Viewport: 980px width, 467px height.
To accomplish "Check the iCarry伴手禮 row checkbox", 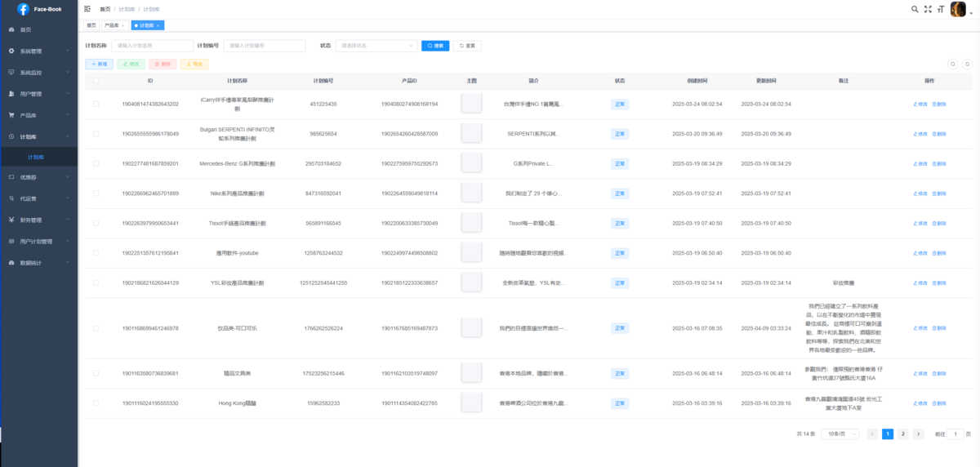I will (96, 104).
